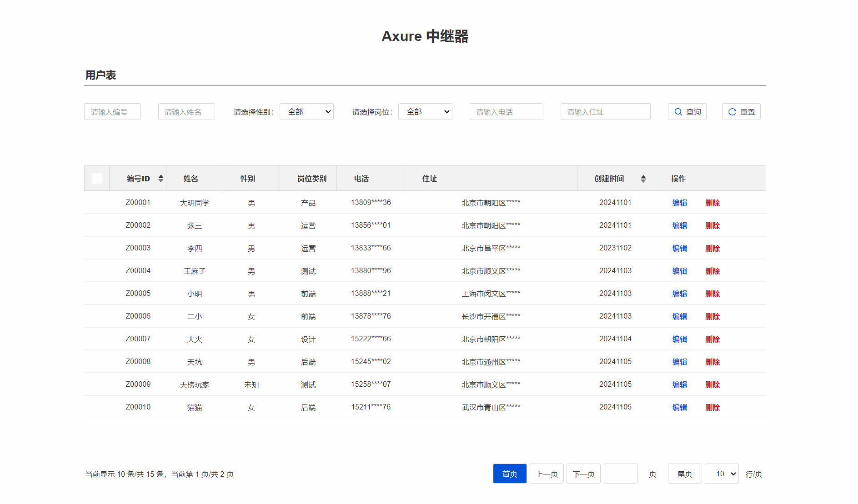Sort the table by 编号ID column

[161, 178]
